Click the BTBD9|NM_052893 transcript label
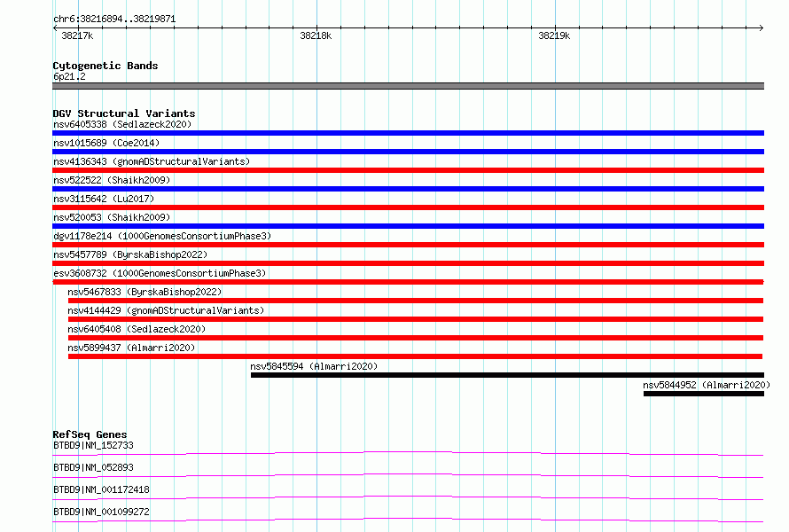This screenshot has height=532, width=789. 93,467
